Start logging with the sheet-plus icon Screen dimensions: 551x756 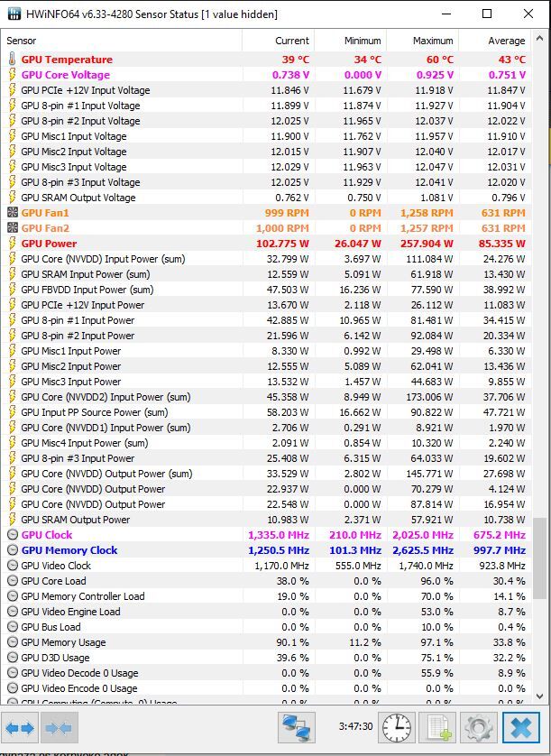click(x=438, y=727)
